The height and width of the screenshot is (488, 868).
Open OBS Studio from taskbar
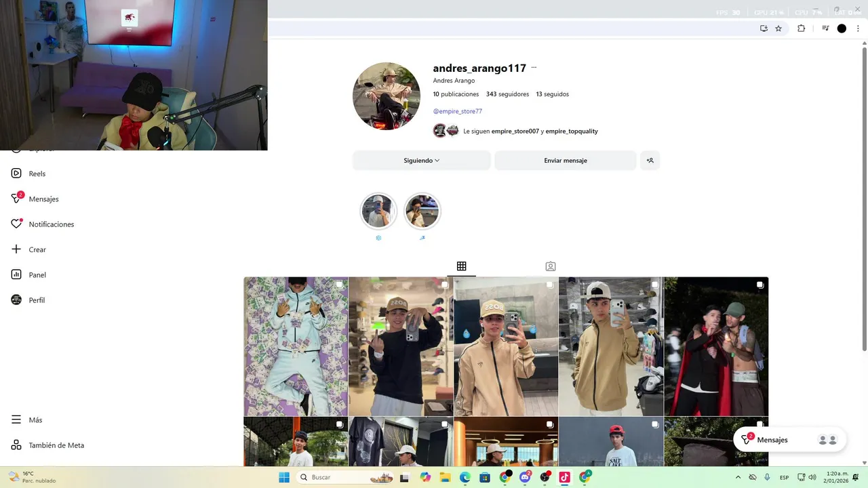[x=545, y=477]
